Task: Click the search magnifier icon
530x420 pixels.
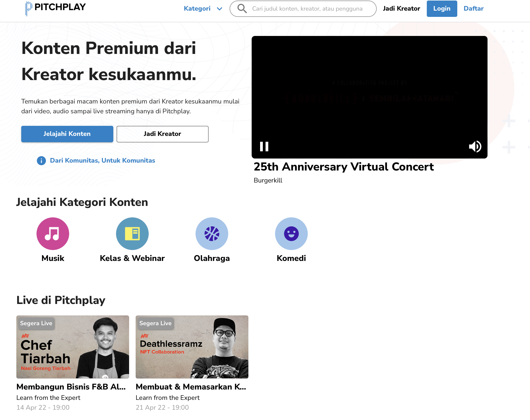Action: click(242, 8)
